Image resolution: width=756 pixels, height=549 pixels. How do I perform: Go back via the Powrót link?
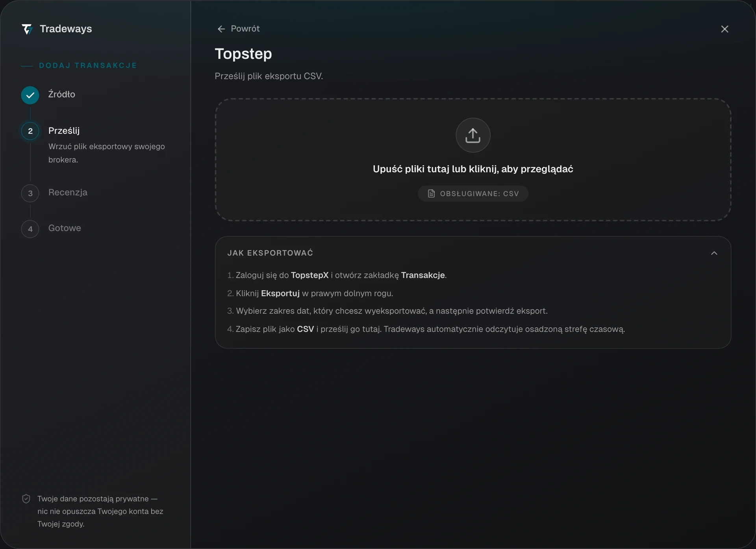click(x=239, y=29)
